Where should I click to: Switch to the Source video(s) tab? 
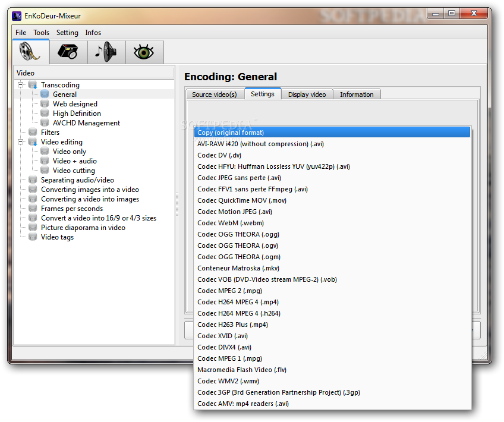215,95
